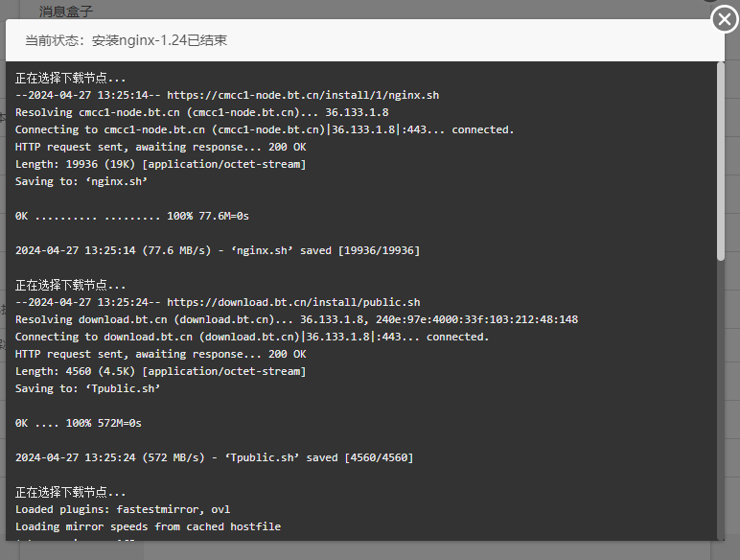Click the cmcc1-node nginx.sh URL
The width and height of the screenshot is (740, 560).
(x=303, y=95)
